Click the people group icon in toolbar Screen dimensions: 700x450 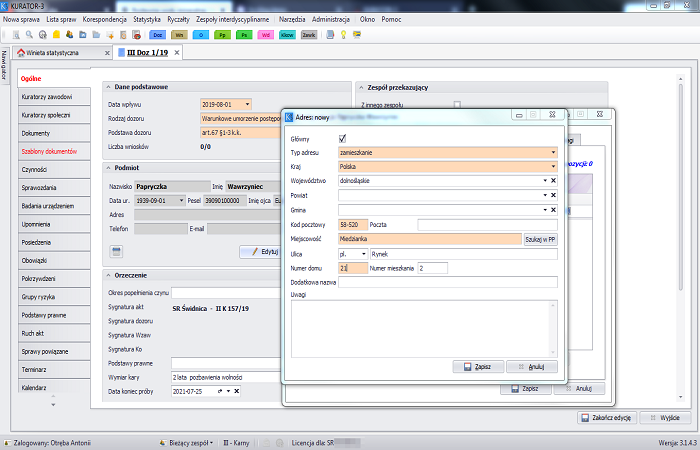click(70, 34)
